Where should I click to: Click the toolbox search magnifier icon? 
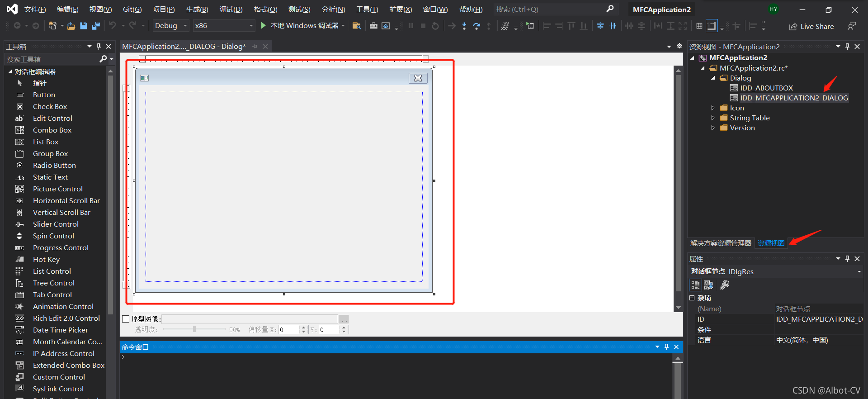click(x=103, y=59)
